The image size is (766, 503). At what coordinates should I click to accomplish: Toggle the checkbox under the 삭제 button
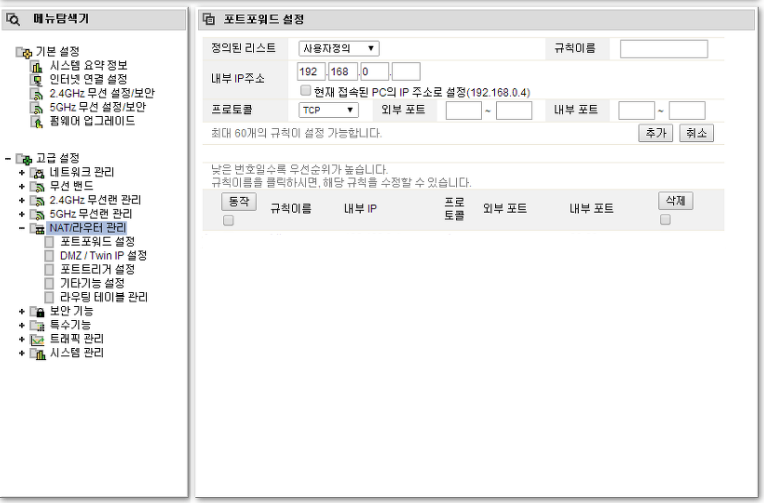665,220
